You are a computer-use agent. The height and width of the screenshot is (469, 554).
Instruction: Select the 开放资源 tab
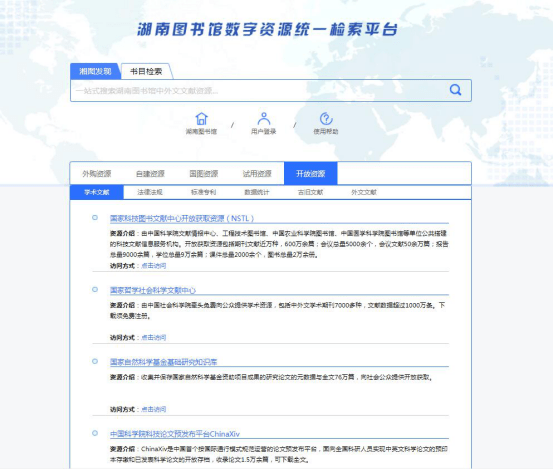(x=311, y=174)
